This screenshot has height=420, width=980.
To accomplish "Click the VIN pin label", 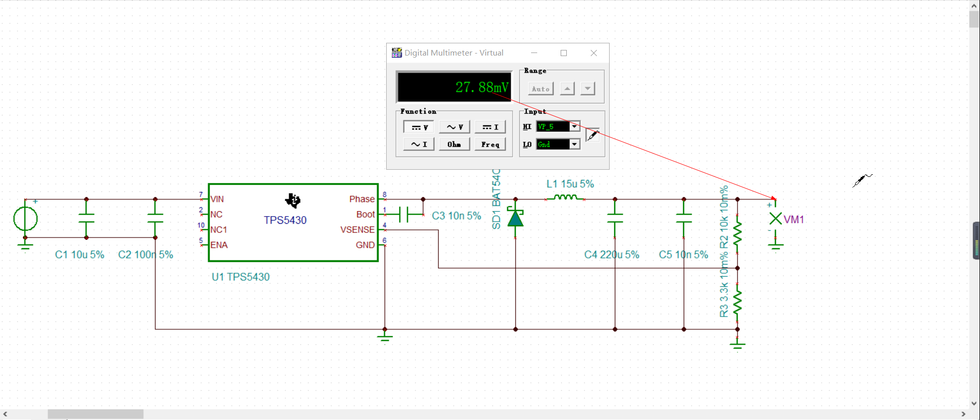I will 217,199.
